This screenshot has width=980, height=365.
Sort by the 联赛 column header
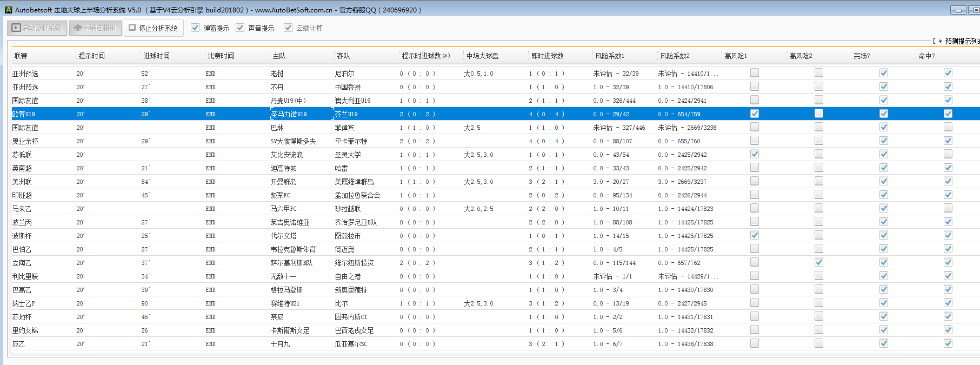point(21,56)
